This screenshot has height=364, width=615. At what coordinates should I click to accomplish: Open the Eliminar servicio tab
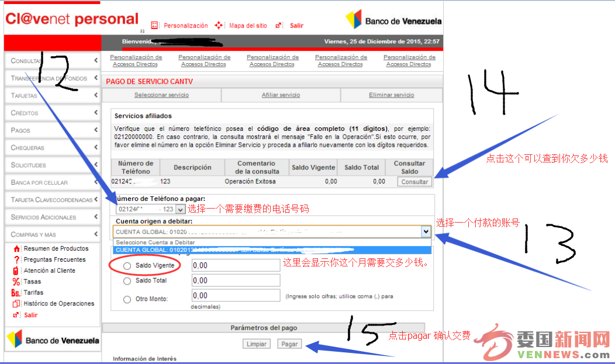(x=392, y=95)
